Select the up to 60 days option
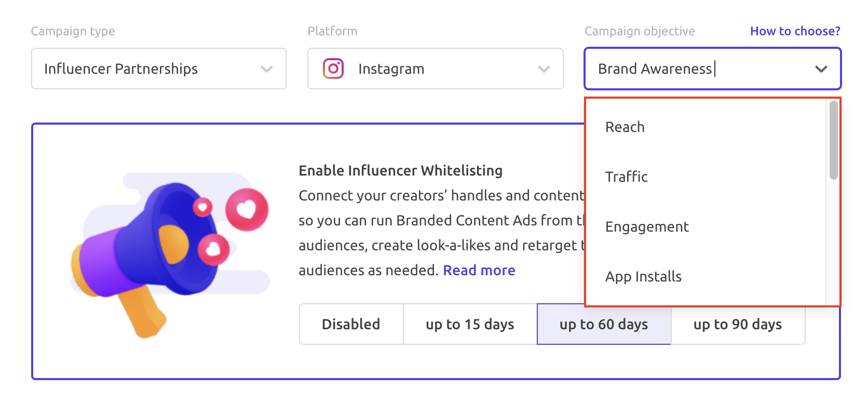Image resolution: width=868 pixels, height=404 pixels. [x=604, y=324]
